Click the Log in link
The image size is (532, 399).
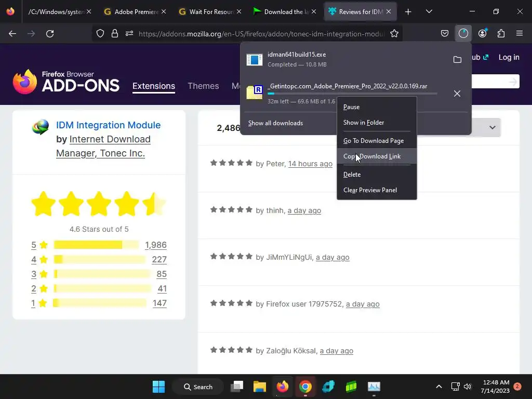[509, 57]
